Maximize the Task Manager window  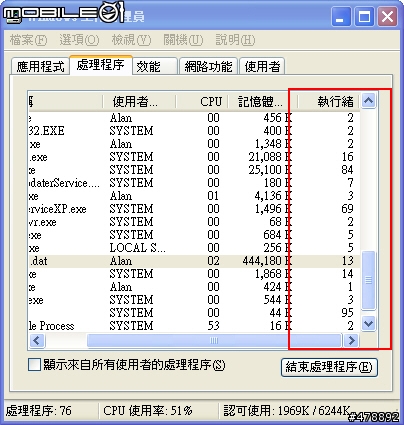364,17
